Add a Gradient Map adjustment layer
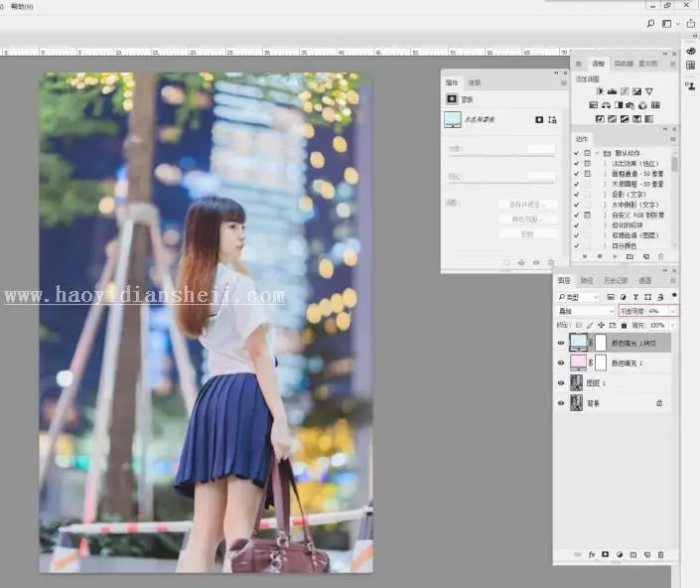Image resolution: width=700 pixels, height=588 pixels. [649, 119]
